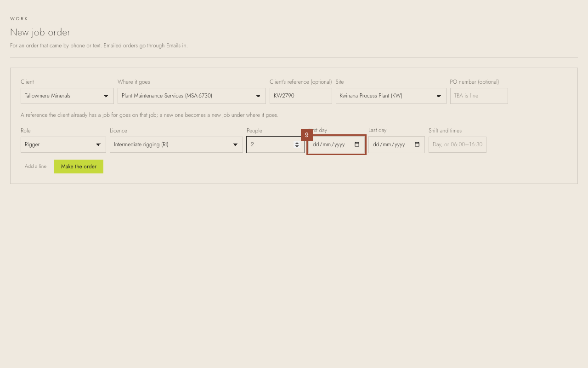588x368 pixels.
Task: Expand the Role dropdown set to Rigger
Action: pyautogui.click(x=63, y=144)
